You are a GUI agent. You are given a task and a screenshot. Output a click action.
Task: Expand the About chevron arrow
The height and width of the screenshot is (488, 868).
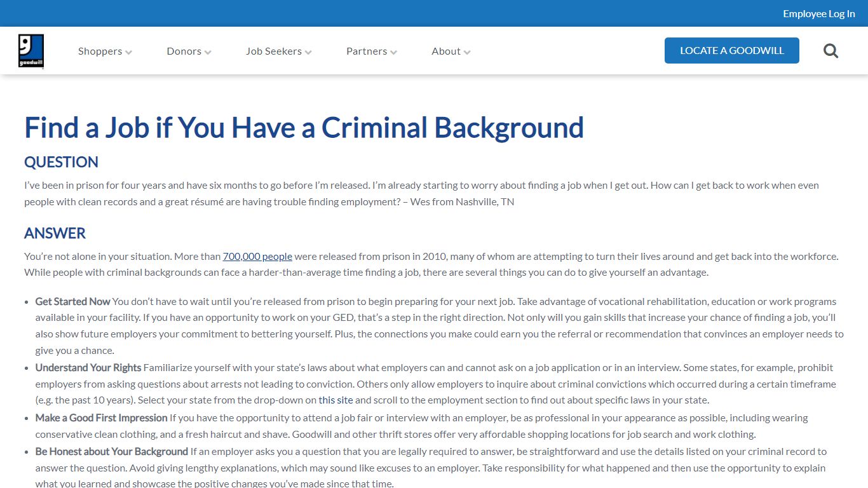pos(467,52)
